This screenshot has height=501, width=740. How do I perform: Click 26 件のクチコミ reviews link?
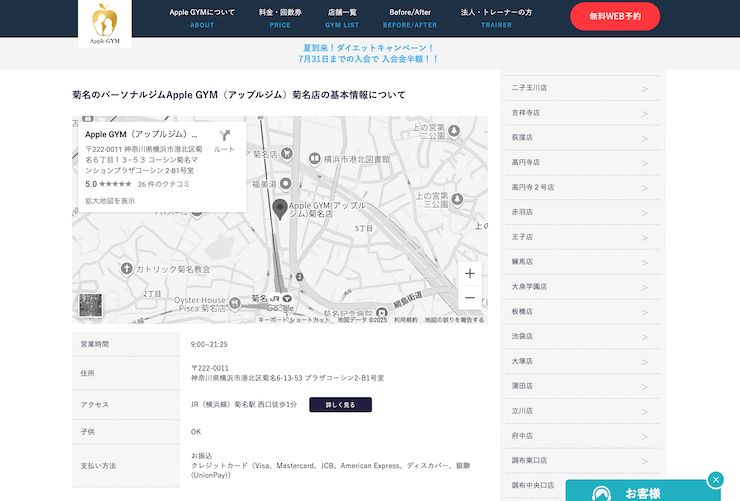(x=163, y=184)
